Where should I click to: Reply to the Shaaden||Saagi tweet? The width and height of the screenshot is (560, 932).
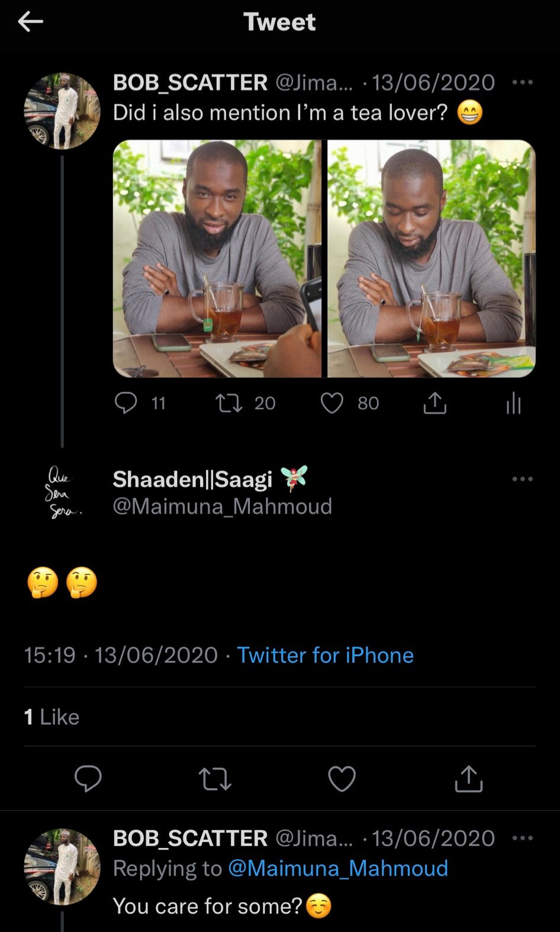(x=88, y=778)
